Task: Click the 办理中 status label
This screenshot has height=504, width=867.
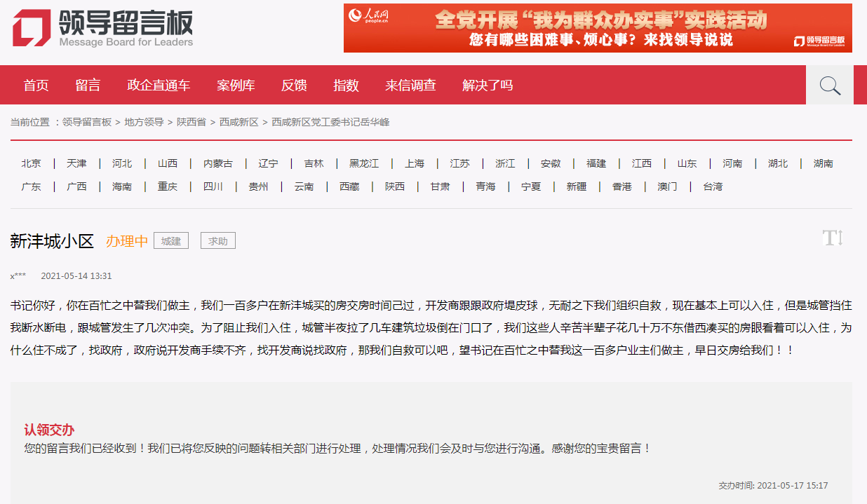Action: tap(127, 241)
